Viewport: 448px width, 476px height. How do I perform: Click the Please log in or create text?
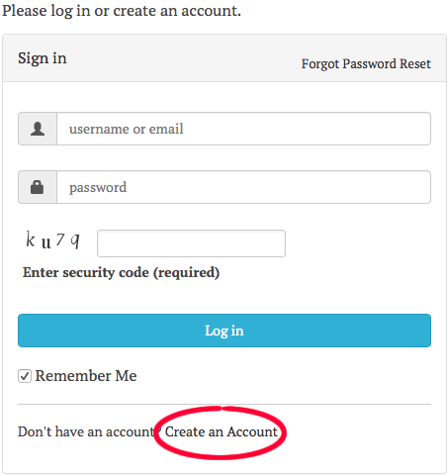(x=122, y=11)
